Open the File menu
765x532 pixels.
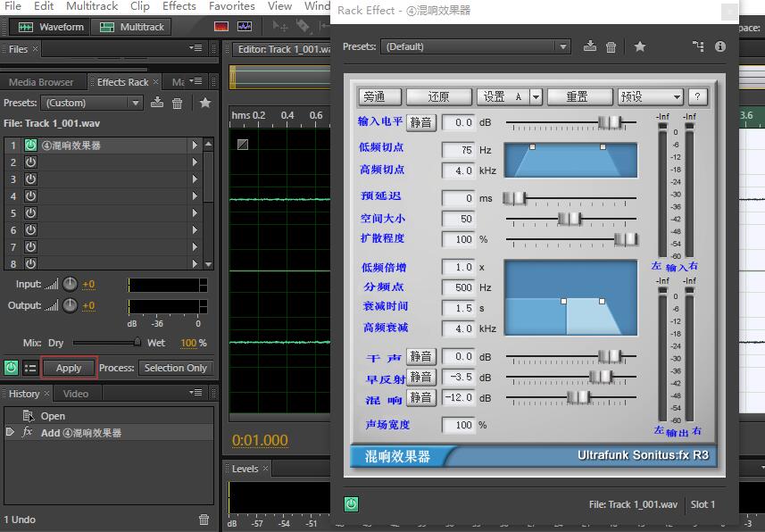click(12, 6)
